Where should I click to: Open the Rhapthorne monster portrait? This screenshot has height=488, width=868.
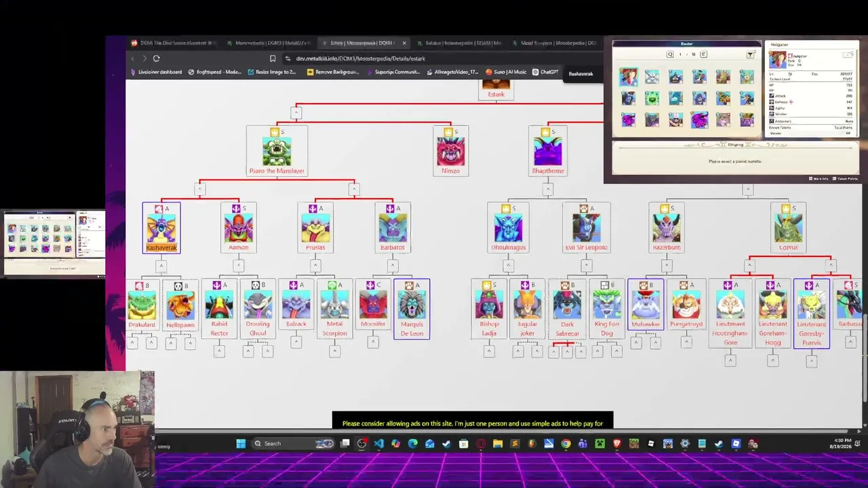coord(547,151)
